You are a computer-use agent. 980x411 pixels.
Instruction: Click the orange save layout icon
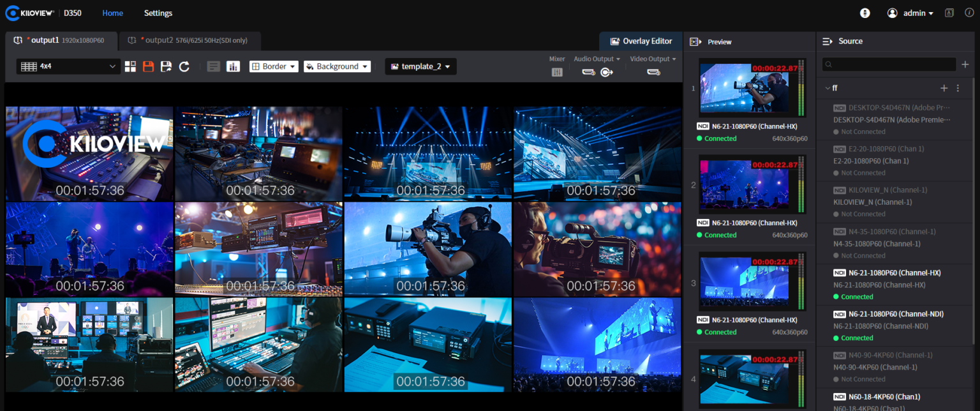click(148, 66)
